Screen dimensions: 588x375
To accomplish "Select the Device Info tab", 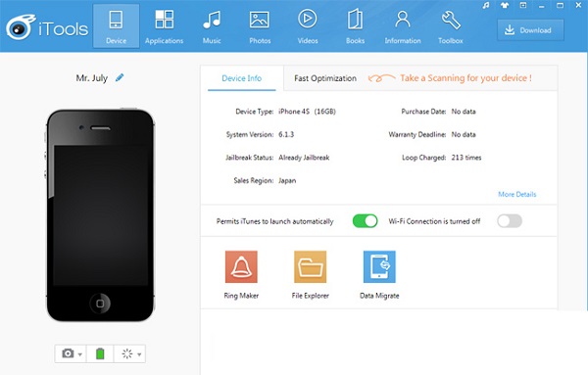I will click(242, 78).
